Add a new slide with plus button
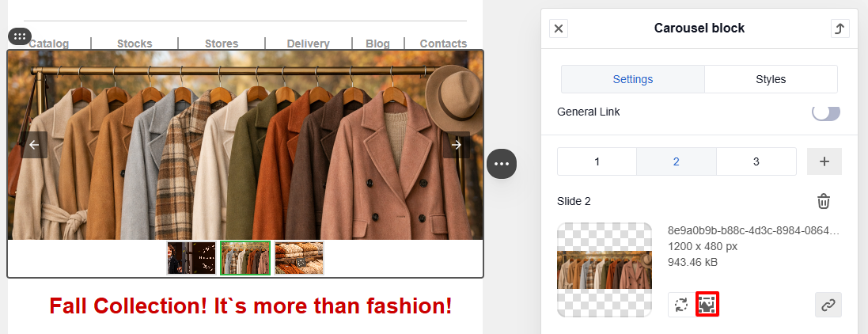The height and width of the screenshot is (334, 868). pyautogui.click(x=824, y=161)
